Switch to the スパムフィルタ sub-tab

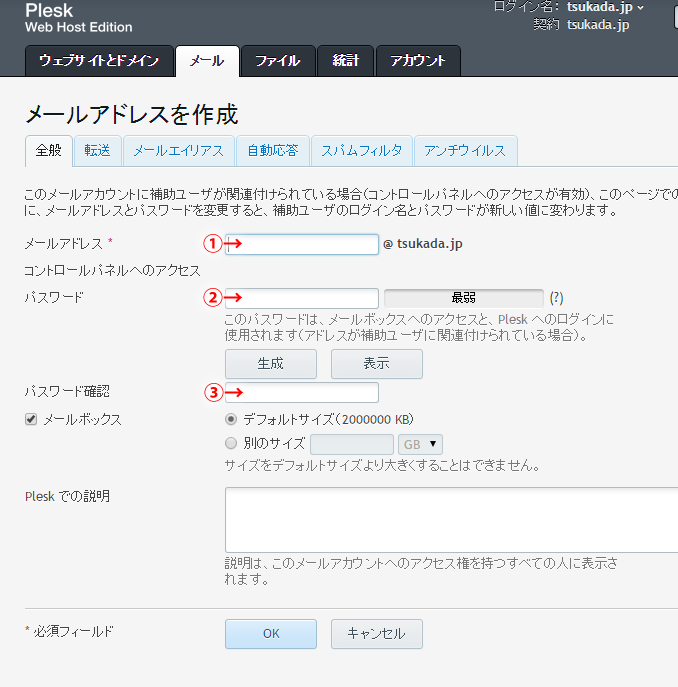coord(362,151)
